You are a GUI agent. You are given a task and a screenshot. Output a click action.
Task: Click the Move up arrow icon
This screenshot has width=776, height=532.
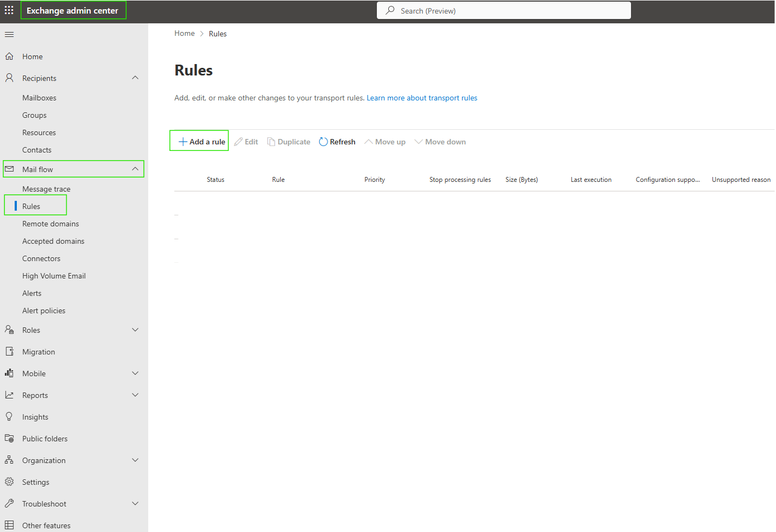tap(369, 142)
